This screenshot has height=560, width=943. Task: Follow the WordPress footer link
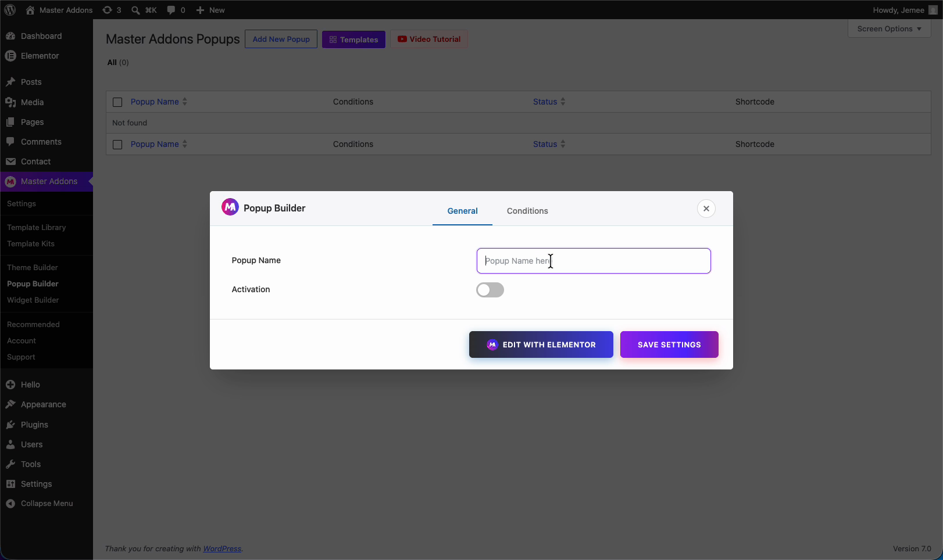coord(222,548)
